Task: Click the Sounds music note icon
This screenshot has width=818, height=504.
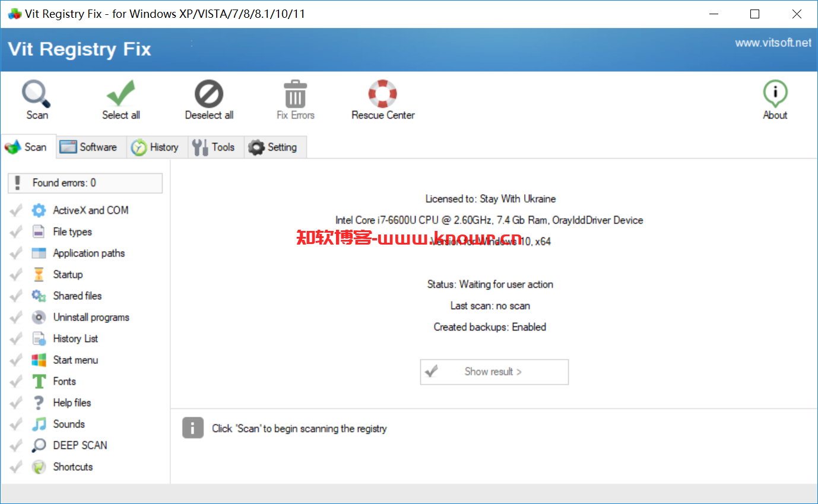Action: pos(39,424)
